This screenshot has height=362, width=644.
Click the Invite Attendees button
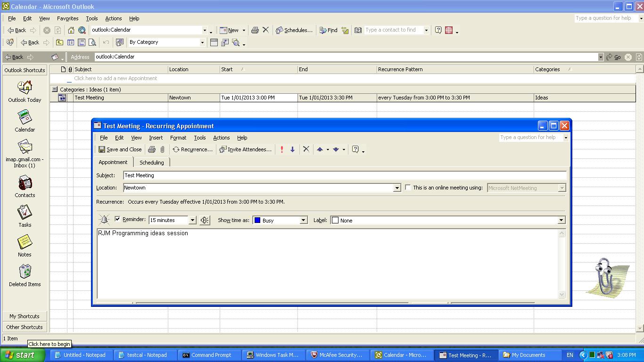[x=245, y=149]
